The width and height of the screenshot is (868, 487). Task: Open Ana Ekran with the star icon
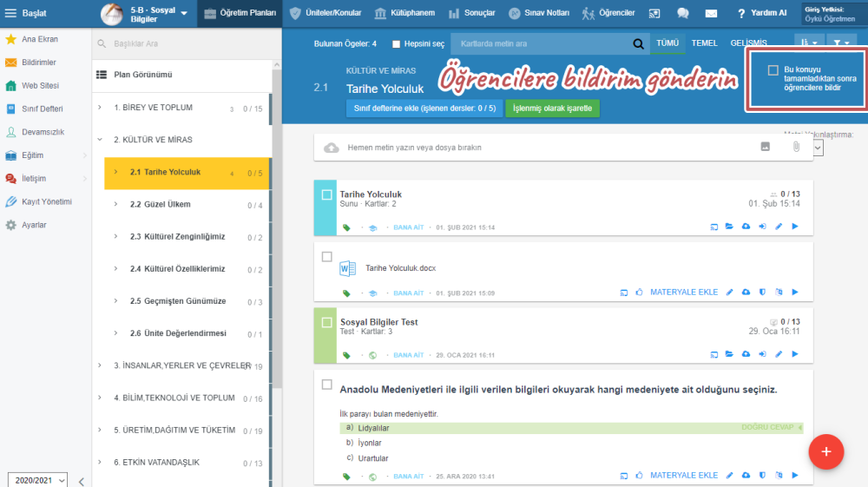10,39
